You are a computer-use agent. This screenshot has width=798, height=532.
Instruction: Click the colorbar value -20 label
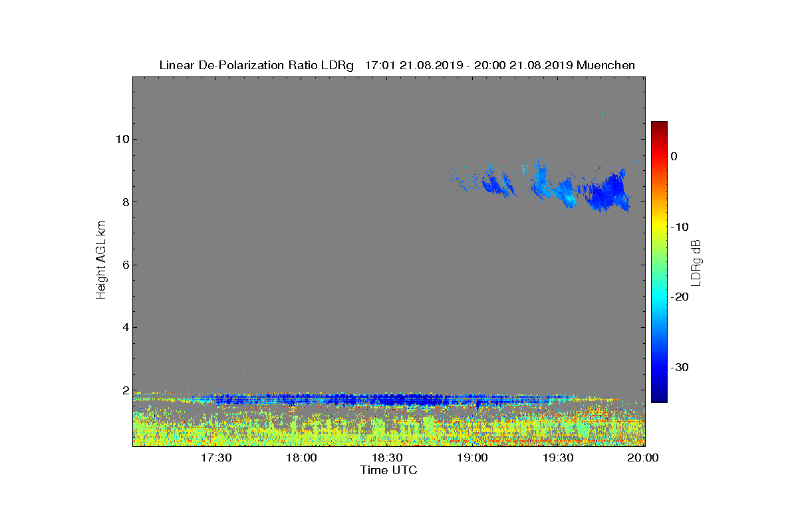678,297
